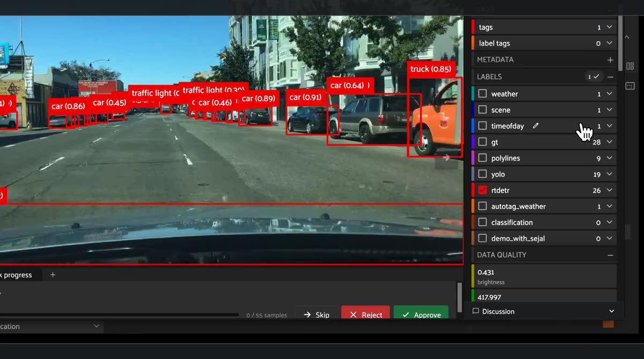This screenshot has height=359, width=644.
Task: Expand METADATA section with plus icon
Action: (610, 60)
